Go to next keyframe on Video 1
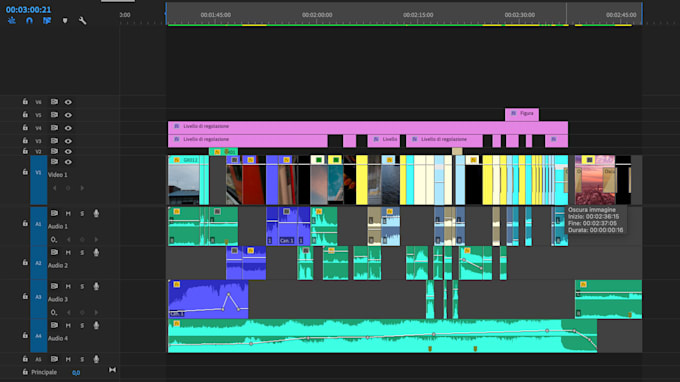 pos(82,188)
